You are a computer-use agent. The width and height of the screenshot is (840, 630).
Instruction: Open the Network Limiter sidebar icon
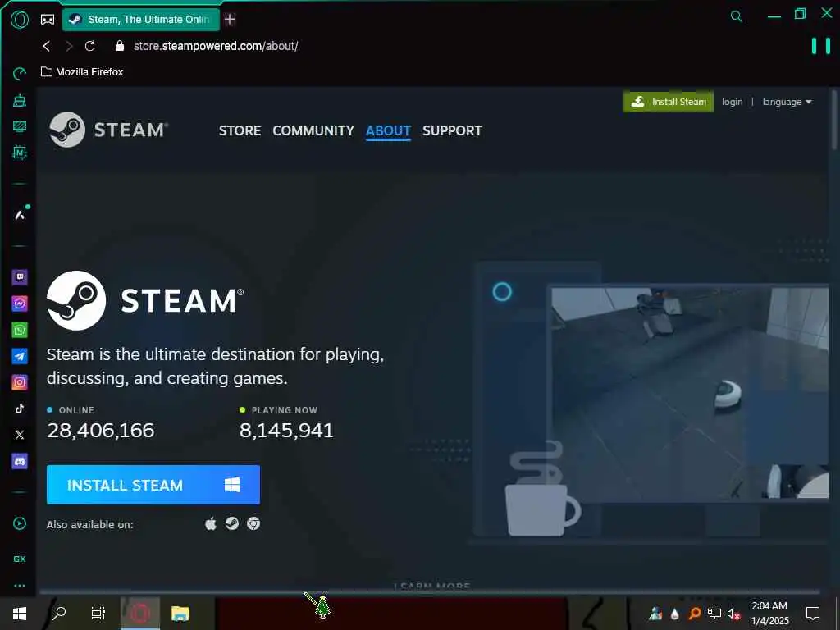click(x=20, y=126)
